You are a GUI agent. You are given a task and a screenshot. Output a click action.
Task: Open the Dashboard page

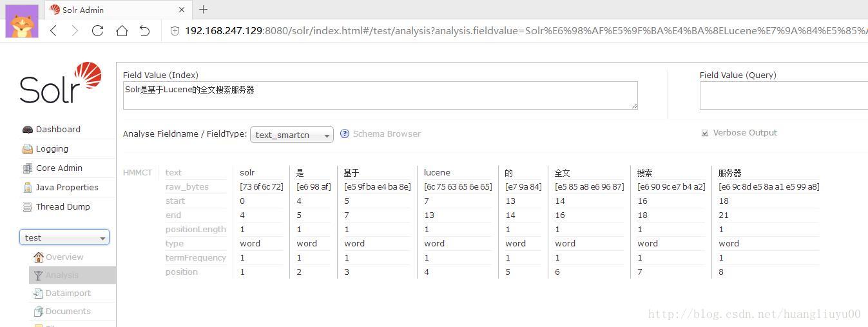(58, 129)
